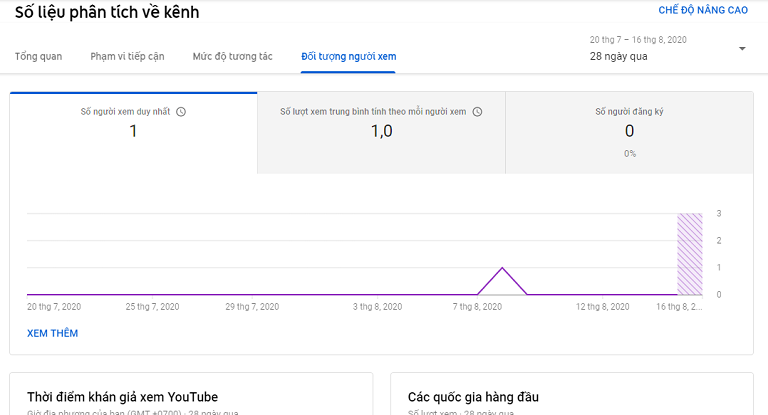
Task: Open the Mức độ tương tác tab
Action: click(232, 56)
